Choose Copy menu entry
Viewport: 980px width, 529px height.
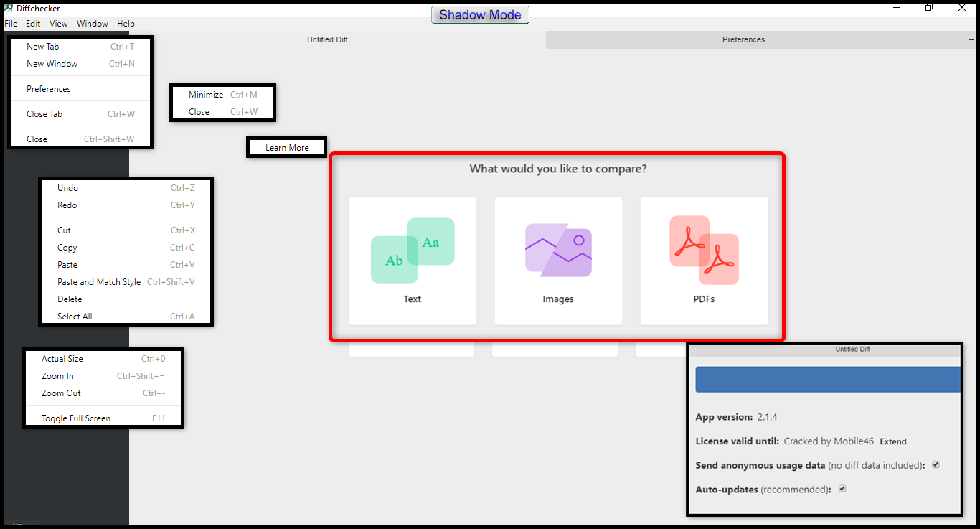tap(126, 248)
